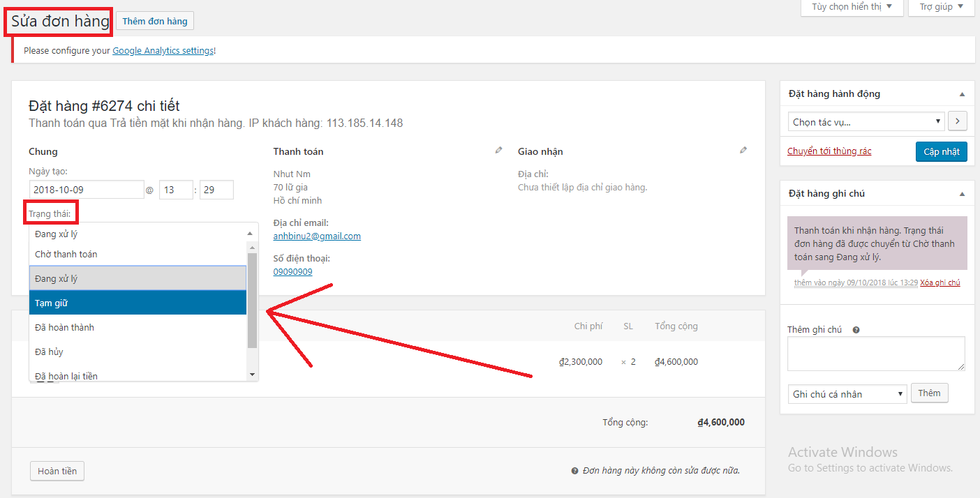Screen dimensions: 980x498
Task: Edit shipping details with the Giao nhận pencil icon
Action: 743,150
